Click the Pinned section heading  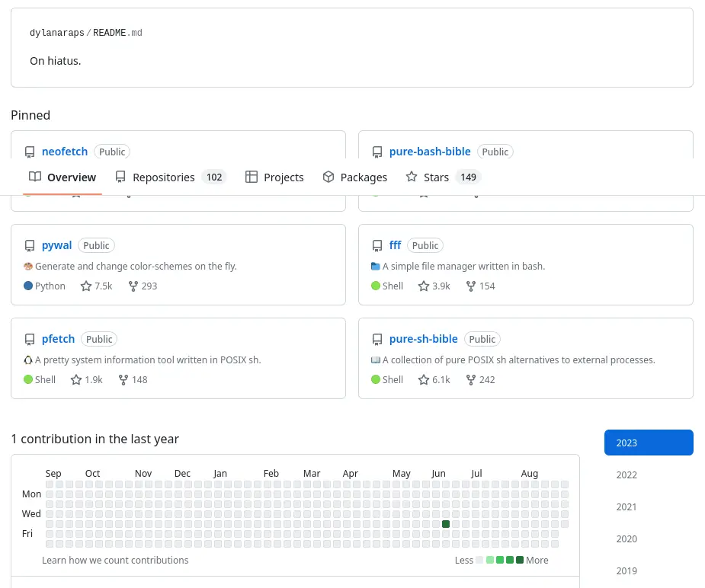[x=30, y=115]
